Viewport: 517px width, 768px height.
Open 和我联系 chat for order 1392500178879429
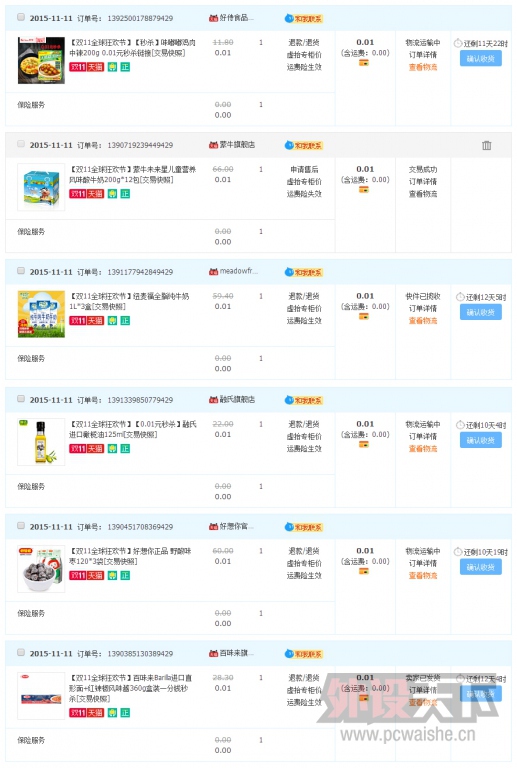(x=304, y=19)
